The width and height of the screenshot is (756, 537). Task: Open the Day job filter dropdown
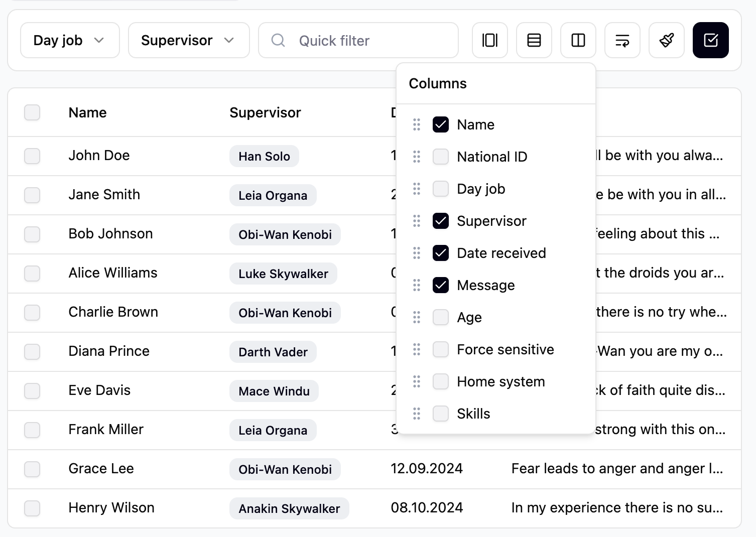(69, 40)
